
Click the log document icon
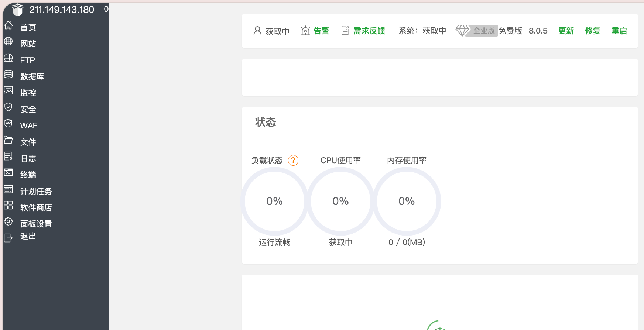pos(8,156)
